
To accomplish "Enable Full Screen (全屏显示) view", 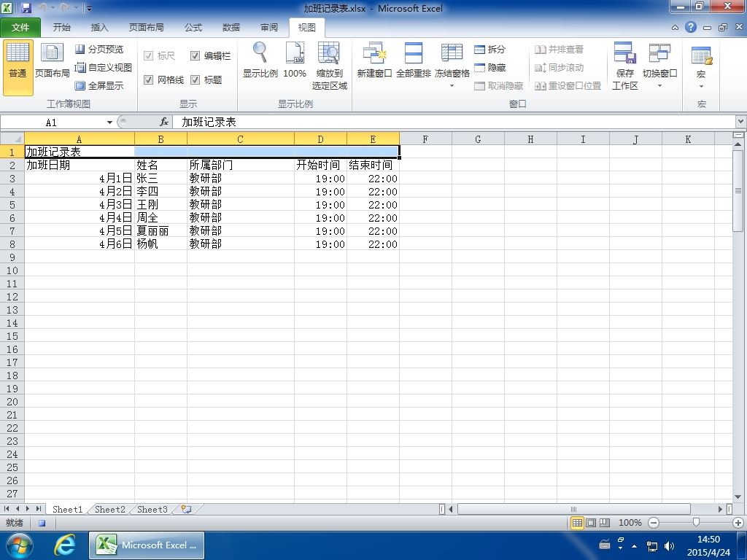I will [x=99, y=86].
